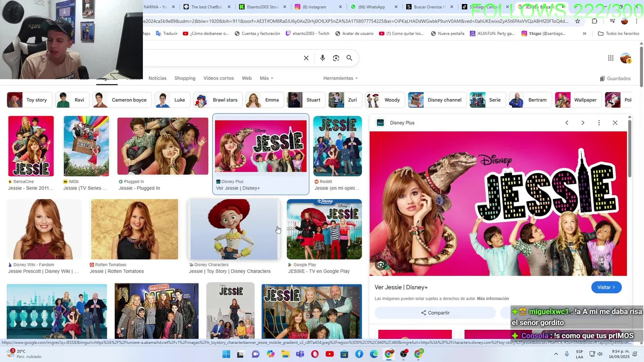The height and width of the screenshot is (362, 644).
Task: Click the Compartir share button
Action: click(x=435, y=313)
